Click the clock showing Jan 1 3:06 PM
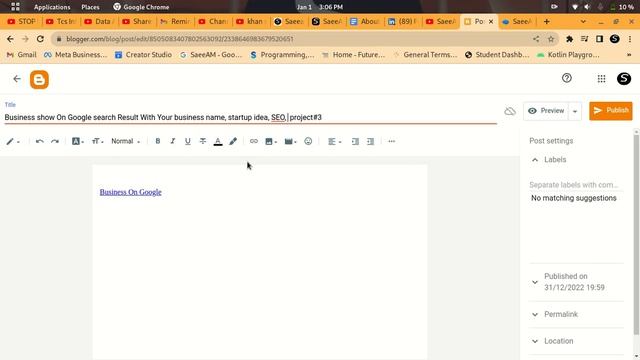 320,7
